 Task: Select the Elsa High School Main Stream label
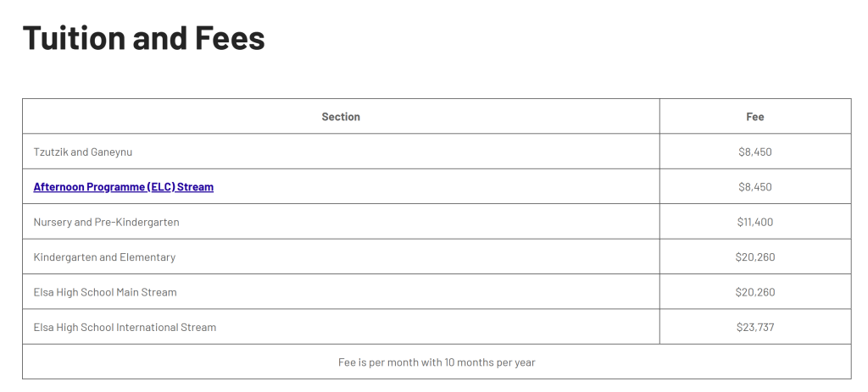coord(105,292)
